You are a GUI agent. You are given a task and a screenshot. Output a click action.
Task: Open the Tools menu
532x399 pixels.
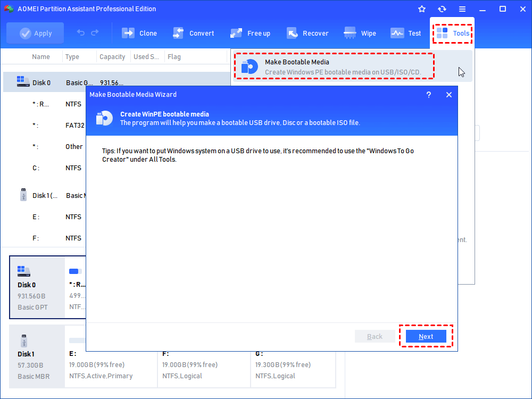(x=453, y=33)
